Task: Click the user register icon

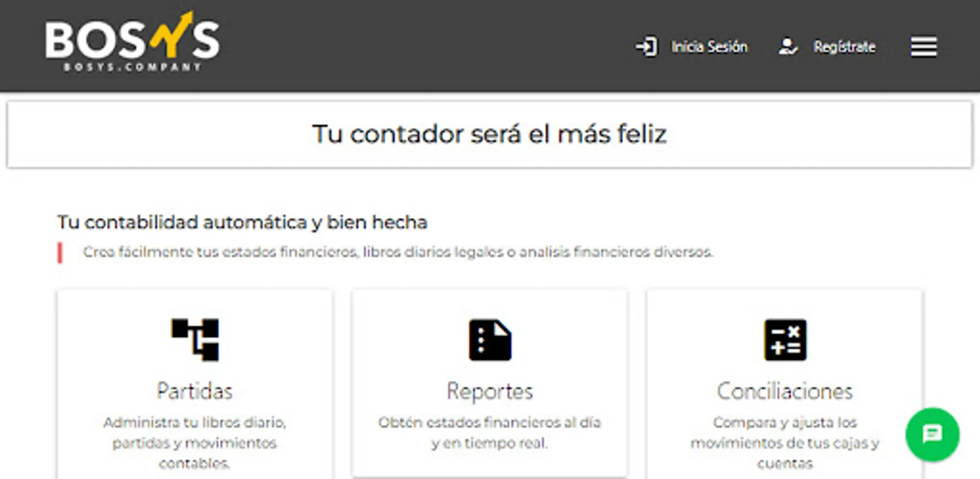Action: tap(788, 47)
